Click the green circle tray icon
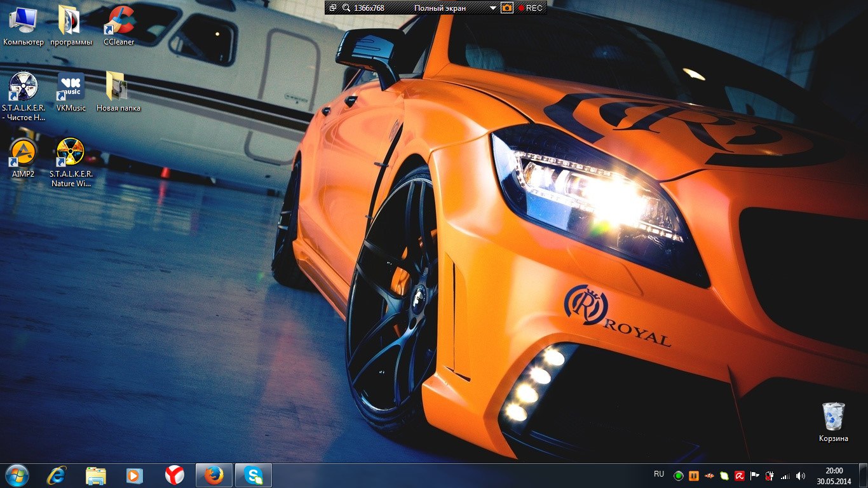The height and width of the screenshot is (488, 868). click(x=679, y=475)
